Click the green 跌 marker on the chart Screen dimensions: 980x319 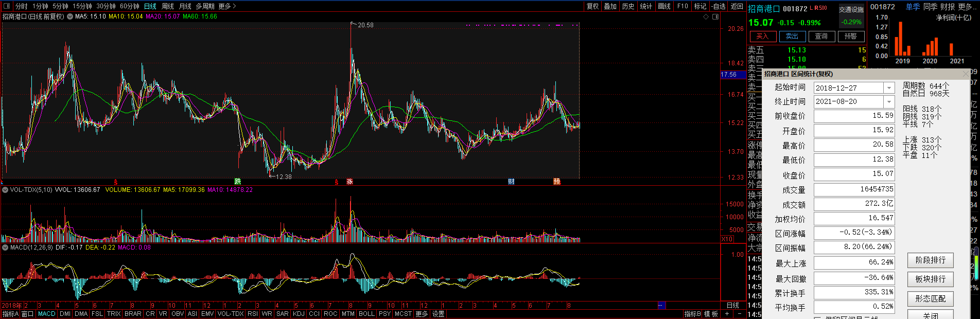[237, 182]
